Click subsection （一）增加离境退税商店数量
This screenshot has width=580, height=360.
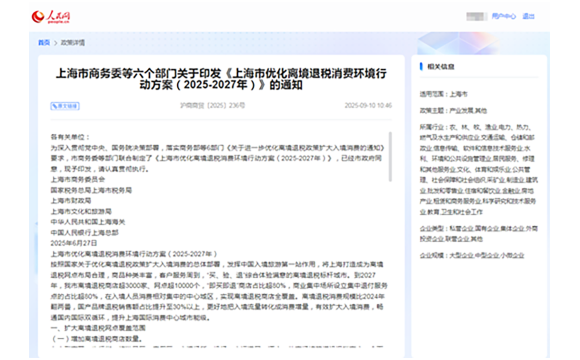point(97,339)
